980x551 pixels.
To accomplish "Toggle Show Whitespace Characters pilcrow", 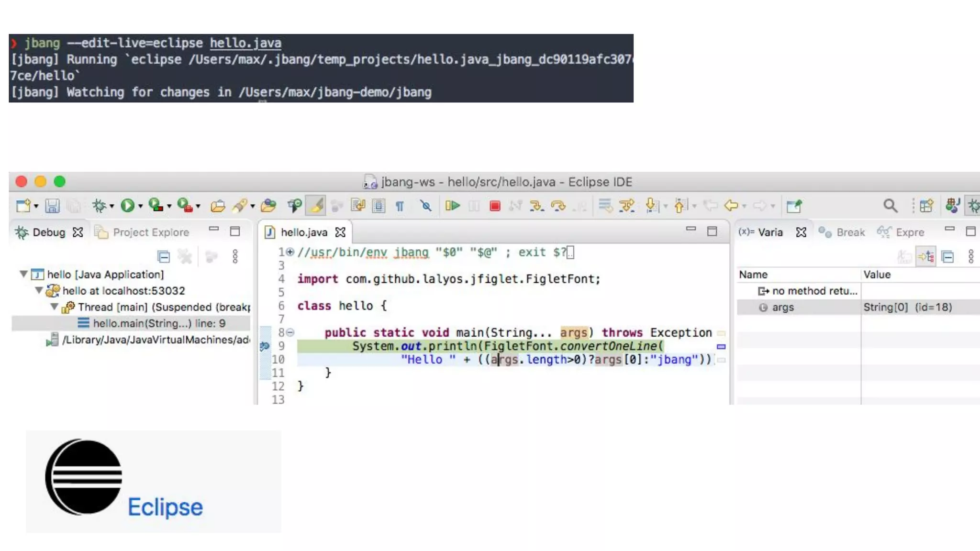I will pyautogui.click(x=400, y=206).
